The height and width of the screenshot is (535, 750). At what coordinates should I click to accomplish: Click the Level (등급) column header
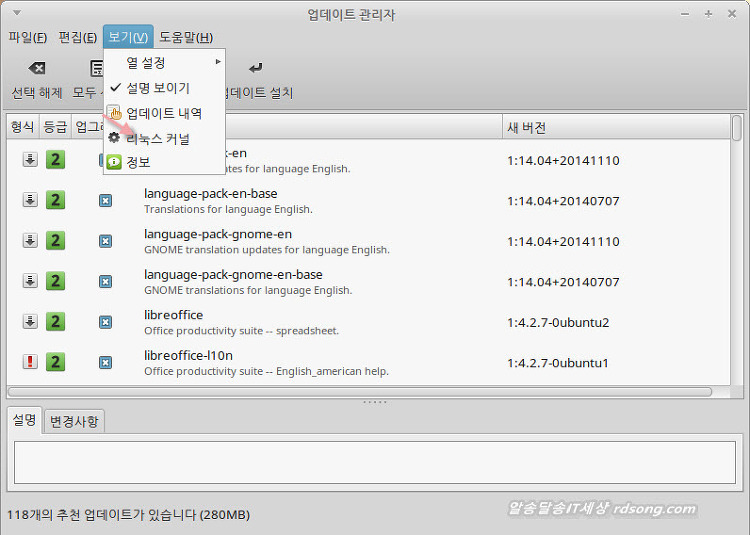pos(54,127)
